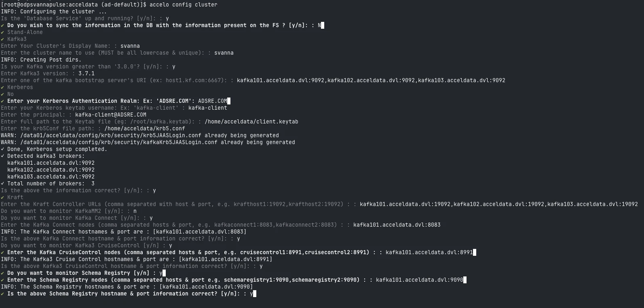Click the 'accelo config cluster' command text
644x308 pixels.
183,5
